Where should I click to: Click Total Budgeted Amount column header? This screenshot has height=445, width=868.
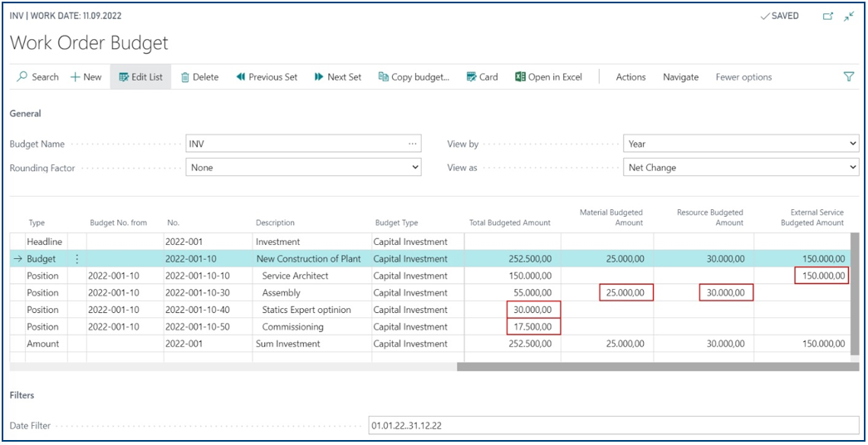click(x=510, y=222)
